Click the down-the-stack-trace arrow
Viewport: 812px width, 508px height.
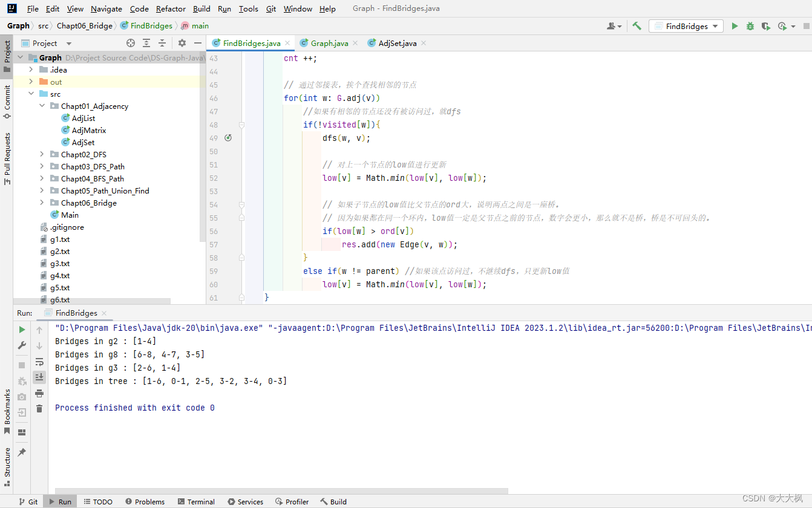pos(39,345)
